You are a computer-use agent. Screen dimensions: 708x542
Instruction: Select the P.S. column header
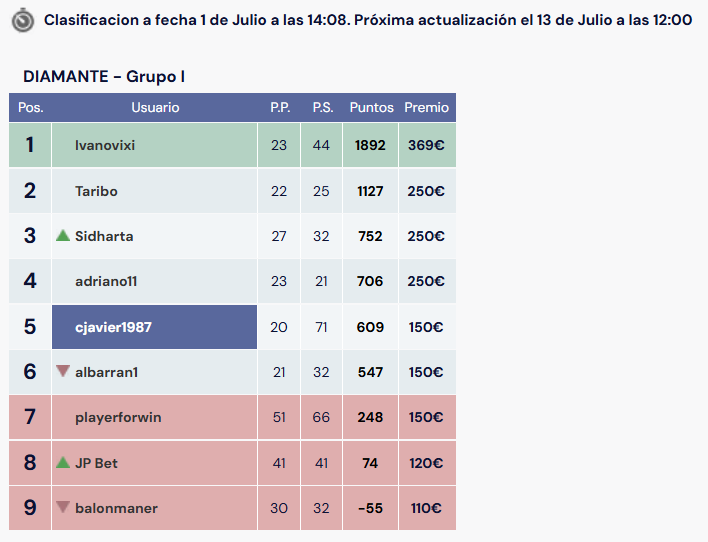click(323, 107)
